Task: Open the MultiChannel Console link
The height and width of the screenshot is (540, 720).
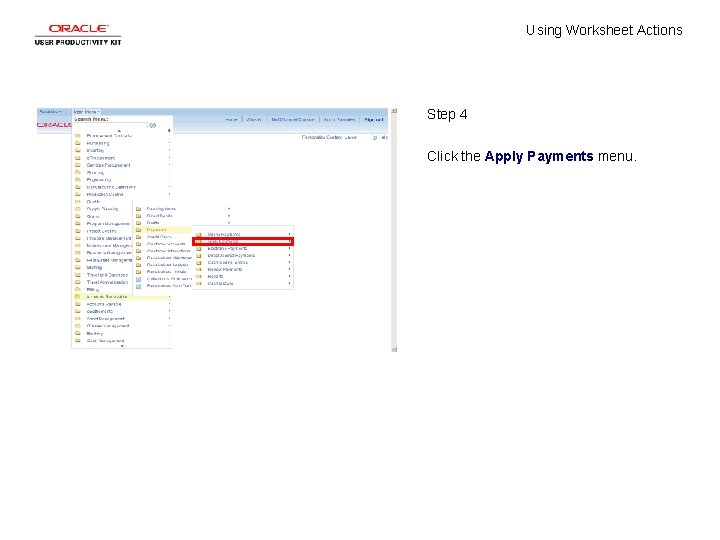Action: pos(292,119)
